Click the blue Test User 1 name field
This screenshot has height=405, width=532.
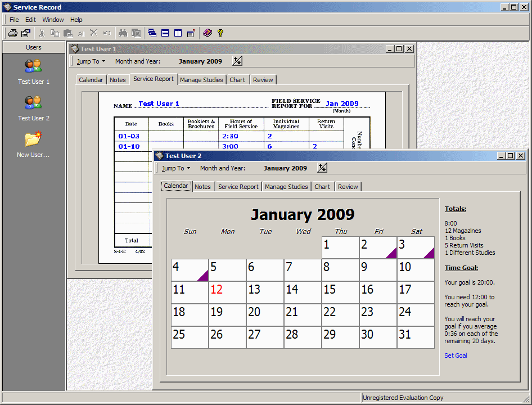pyautogui.click(x=159, y=103)
